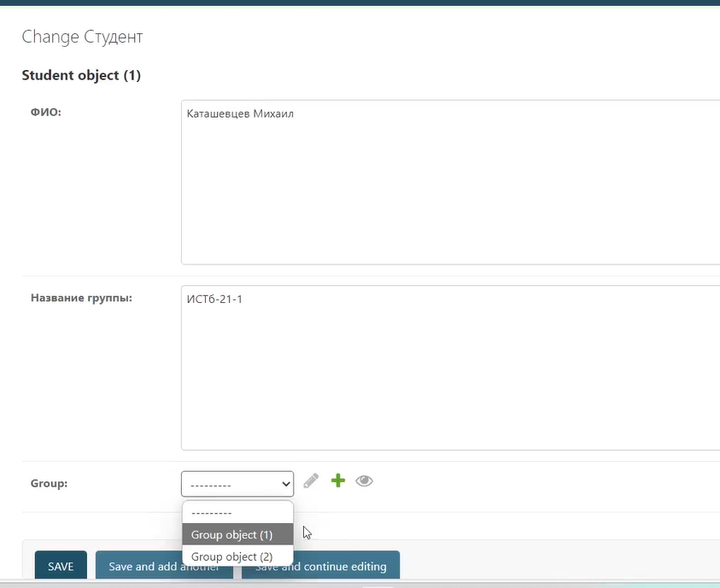Focus the Название группы text area's empty space
720x588 pixels.
click(x=444, y=384)
